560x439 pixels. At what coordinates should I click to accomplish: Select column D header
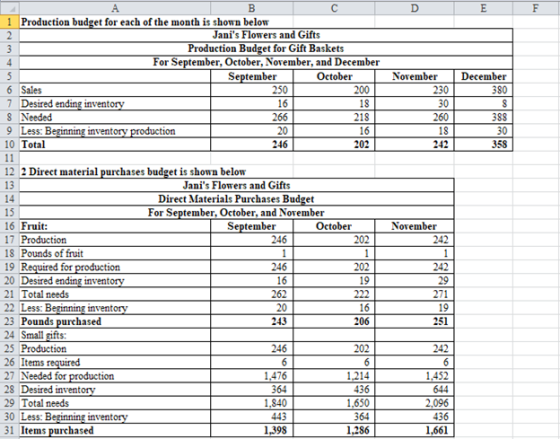(x=414, y=8)
